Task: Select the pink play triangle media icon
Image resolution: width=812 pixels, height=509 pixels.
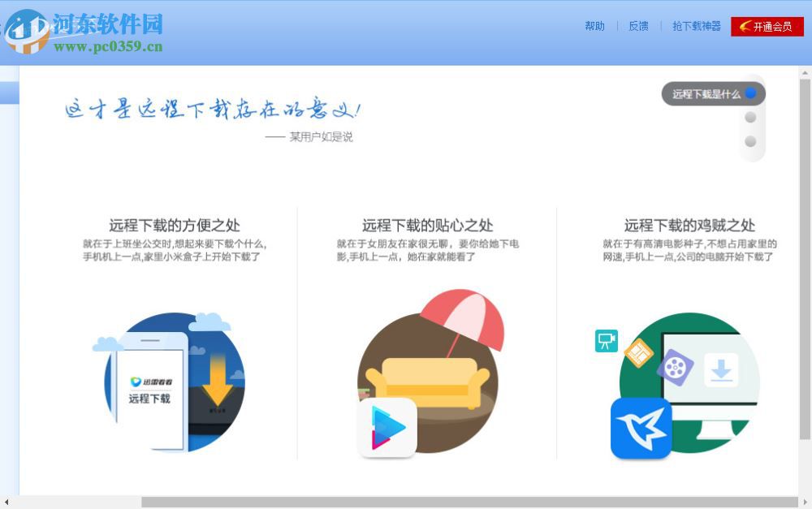Action: 388,428
